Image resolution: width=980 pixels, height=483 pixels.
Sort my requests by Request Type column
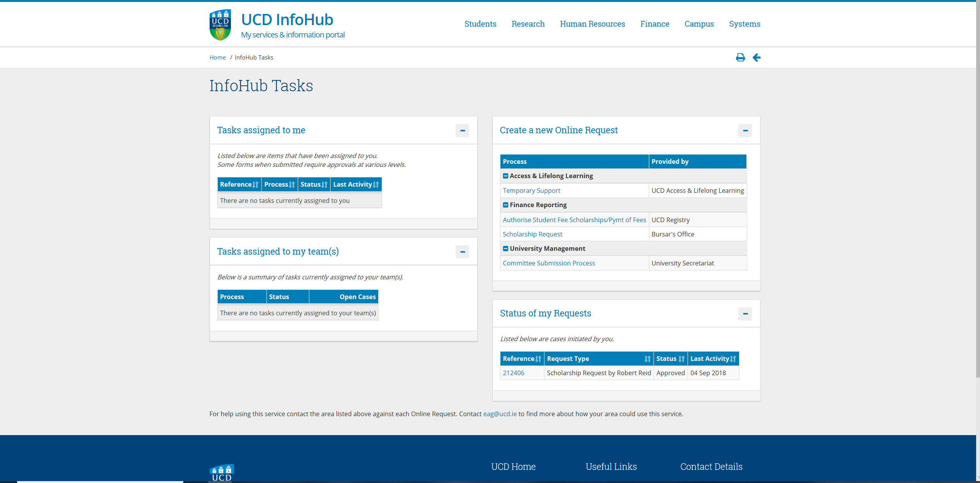599,359
